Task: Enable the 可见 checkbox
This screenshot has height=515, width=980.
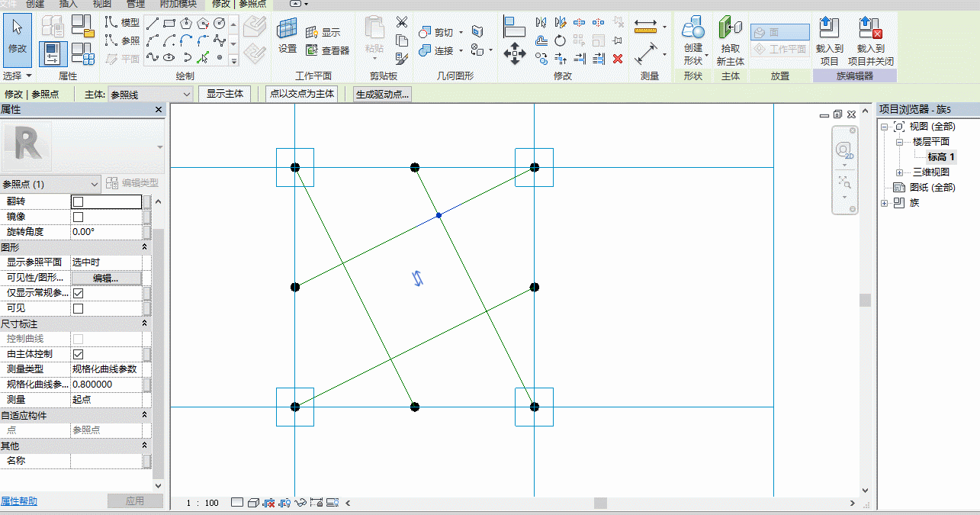Action: click(78, 308)
